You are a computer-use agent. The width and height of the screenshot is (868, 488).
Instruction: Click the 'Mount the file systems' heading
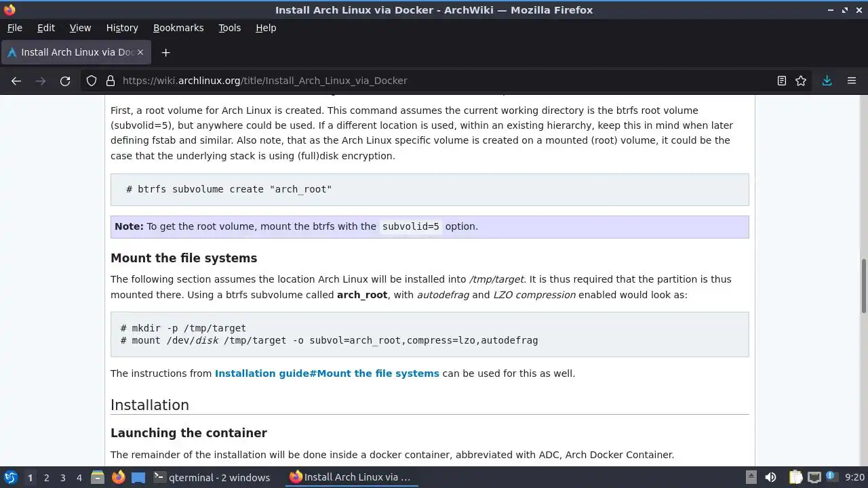[184, 258]
